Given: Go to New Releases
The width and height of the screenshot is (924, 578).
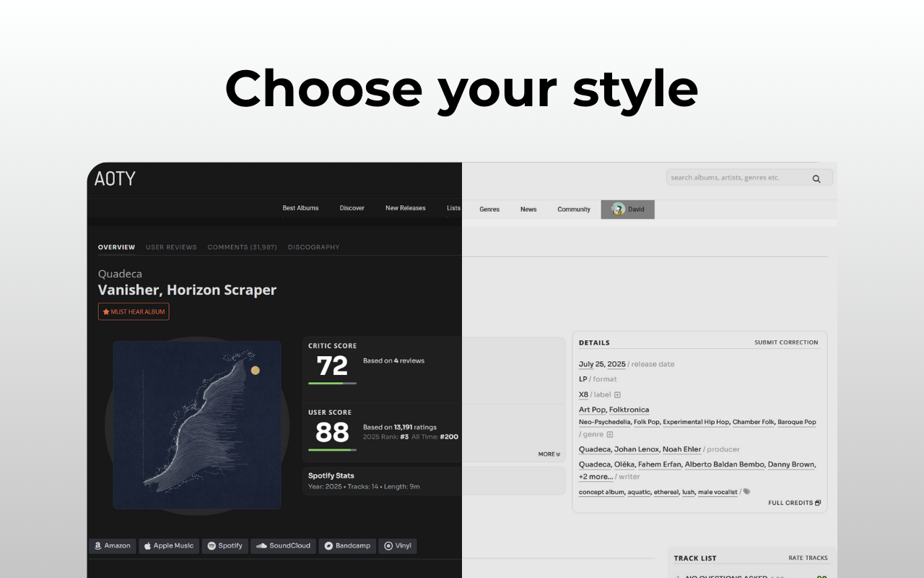Looking at the screenshot, I should 406,208.
